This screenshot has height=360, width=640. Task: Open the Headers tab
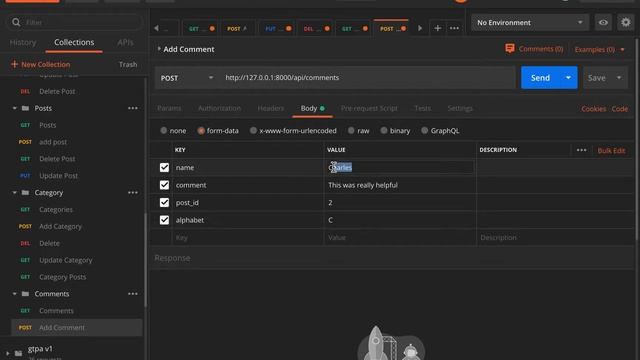point(271,108)
